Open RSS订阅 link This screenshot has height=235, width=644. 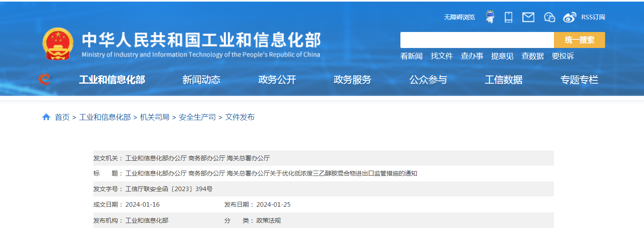593,17
